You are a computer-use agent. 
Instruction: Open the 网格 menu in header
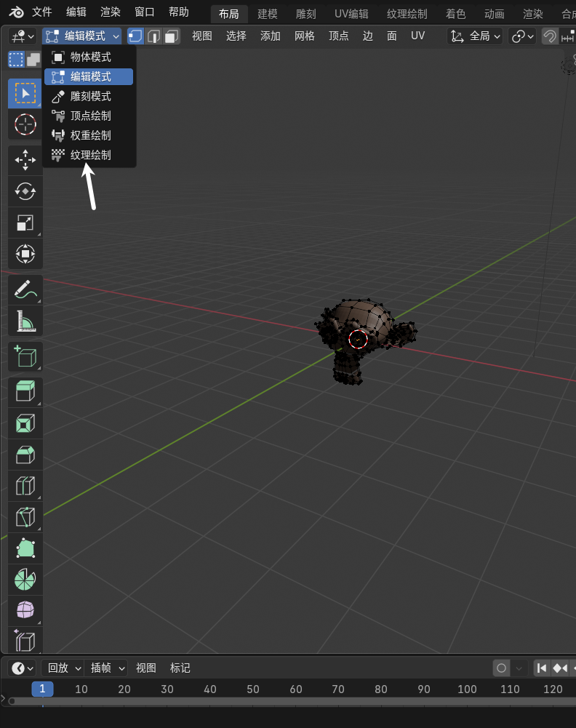(305, 36)
